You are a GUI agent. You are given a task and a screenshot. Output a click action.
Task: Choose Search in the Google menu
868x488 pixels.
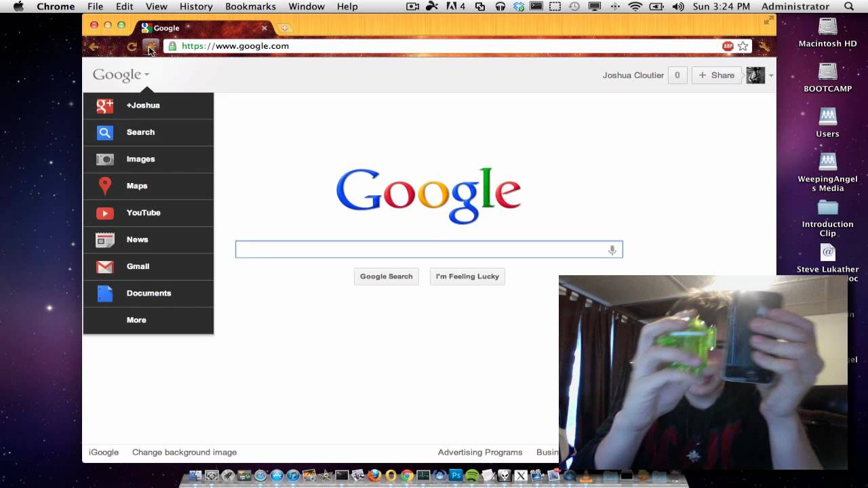[148, 132]
